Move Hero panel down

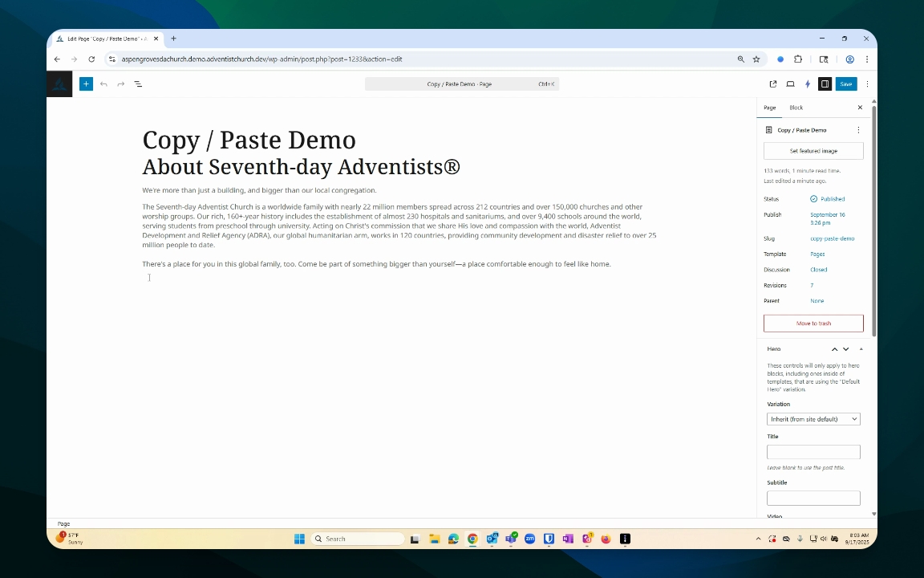click(845, 349)
